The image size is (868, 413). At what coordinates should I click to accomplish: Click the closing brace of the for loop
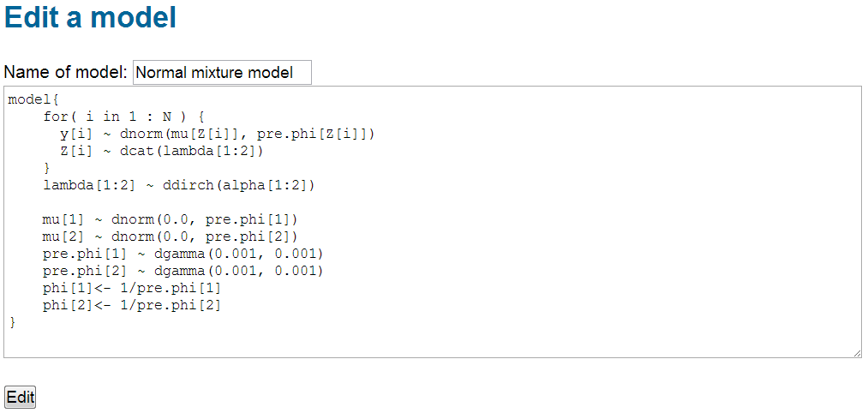tap(47, 168)
